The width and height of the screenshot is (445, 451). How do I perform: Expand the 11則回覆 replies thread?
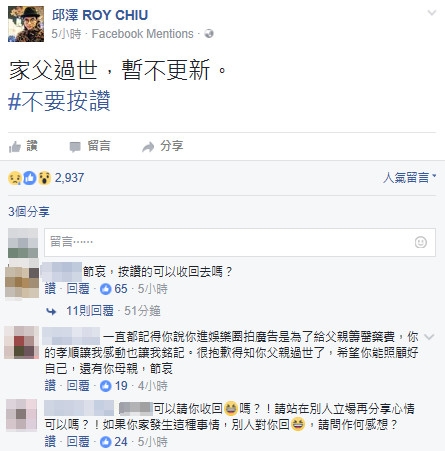tap(90, 311)
